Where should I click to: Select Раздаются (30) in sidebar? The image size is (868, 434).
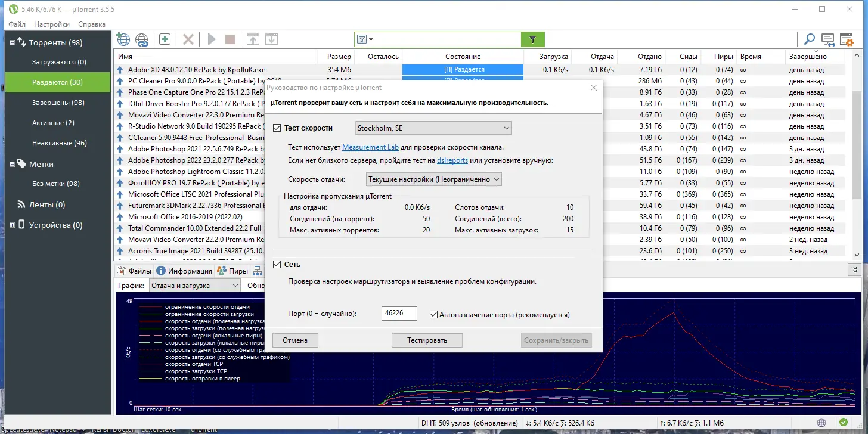coord(58,82)
